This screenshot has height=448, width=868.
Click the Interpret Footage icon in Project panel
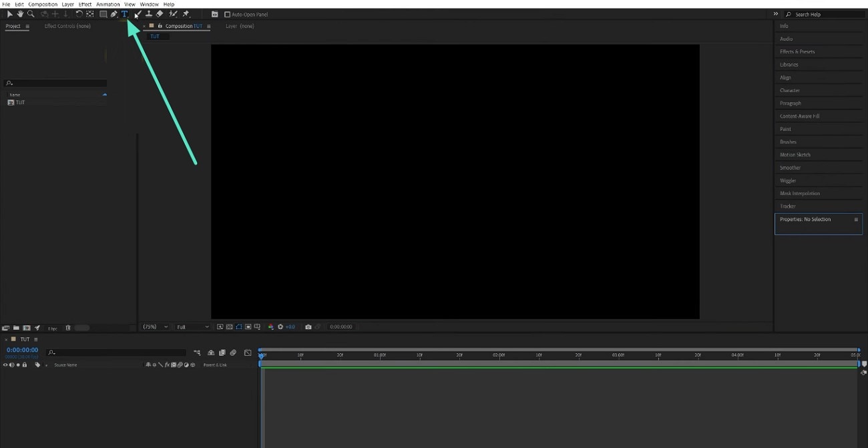coord(5,328)
